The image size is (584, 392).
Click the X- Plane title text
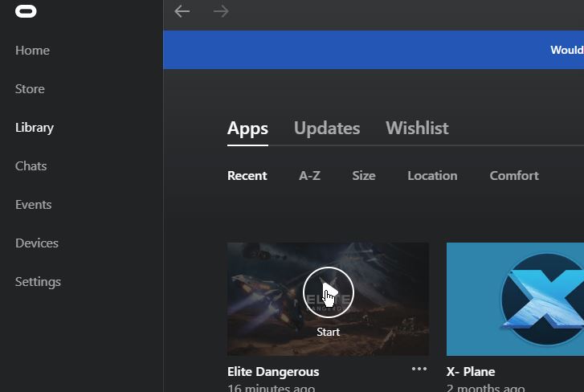(x=471, y=372)
